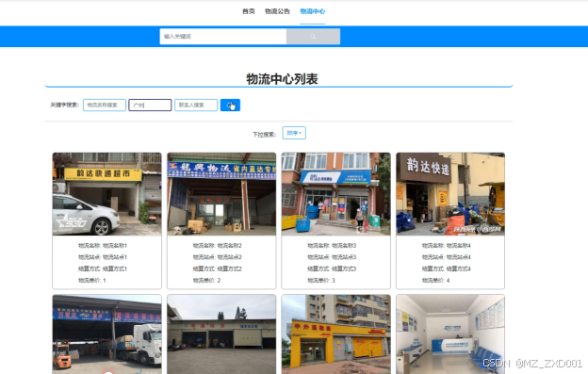Click text 物流站点: 物流站点4
Image resolution: width=588 pixels, height=374 pixels.
tap(447, 257)
